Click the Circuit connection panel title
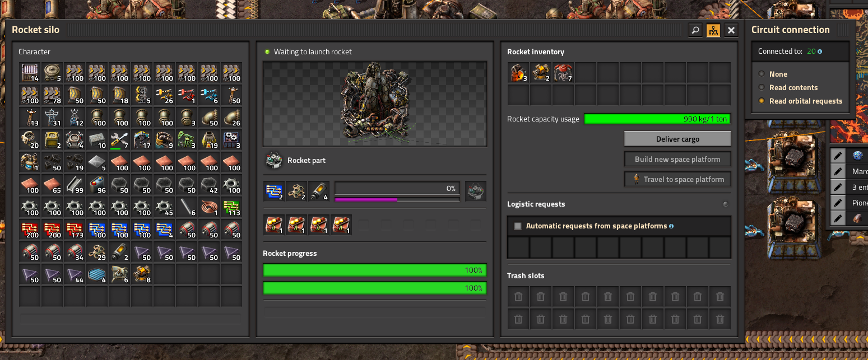The height and width of the screenshot is (360, 868). [x=790, y=30]
